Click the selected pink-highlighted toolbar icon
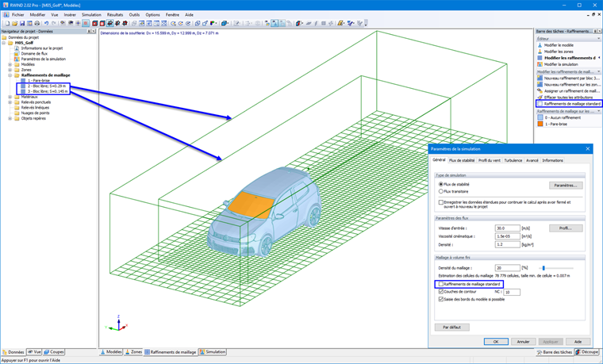Screen dimensions: 603x364 (86, 24)
